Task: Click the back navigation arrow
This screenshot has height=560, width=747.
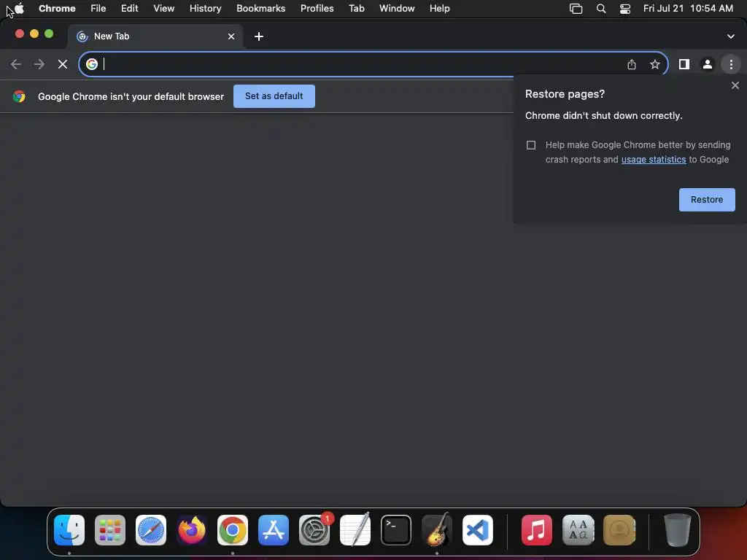Action: [16, 64]
